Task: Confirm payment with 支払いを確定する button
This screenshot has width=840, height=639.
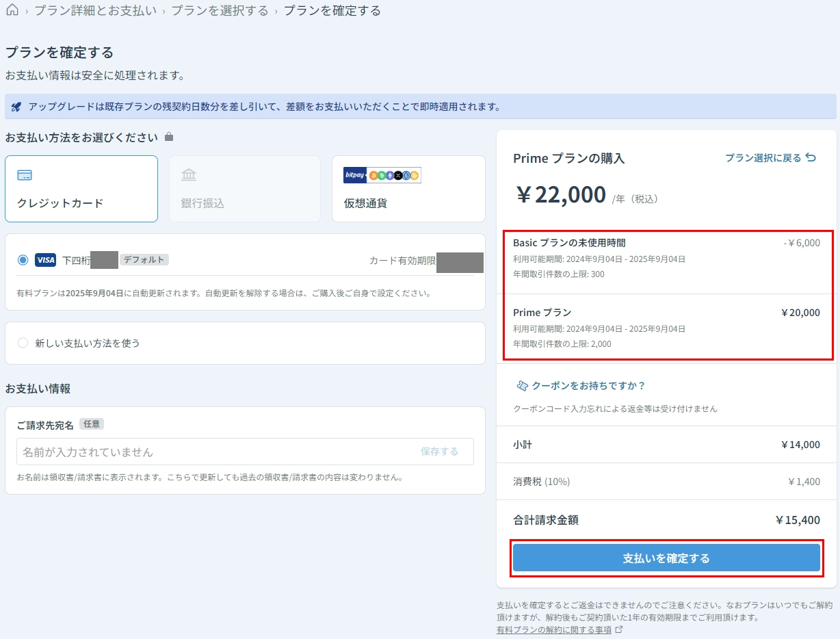Action: (666, 558)
